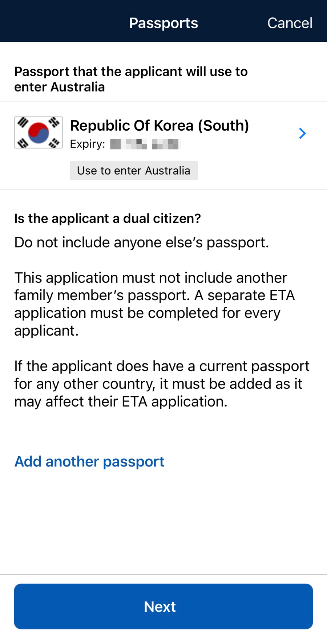Tap the blue Next button
Viewport: 327px width, 644px height.
pyautogui.click(x=163, y=606)
